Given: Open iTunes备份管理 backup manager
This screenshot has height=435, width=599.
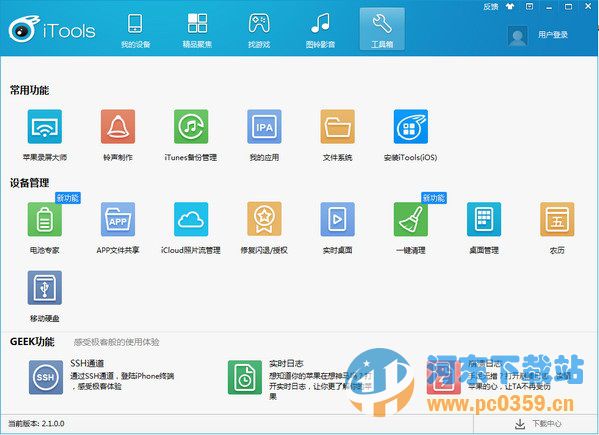Looking at the screenshot, I should click(x=191, y=126).
